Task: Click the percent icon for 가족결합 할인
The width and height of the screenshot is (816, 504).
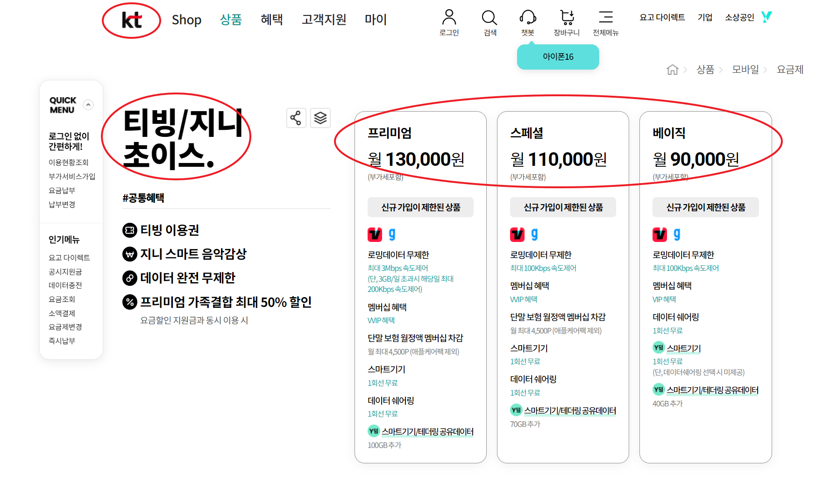Action: click(130, 302)
